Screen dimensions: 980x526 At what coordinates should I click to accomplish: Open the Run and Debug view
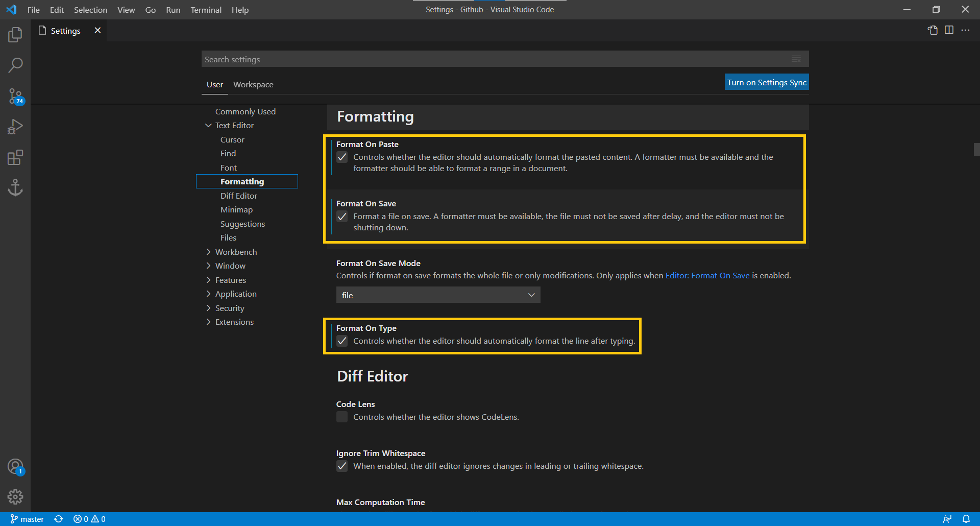(x=15, y=127)
